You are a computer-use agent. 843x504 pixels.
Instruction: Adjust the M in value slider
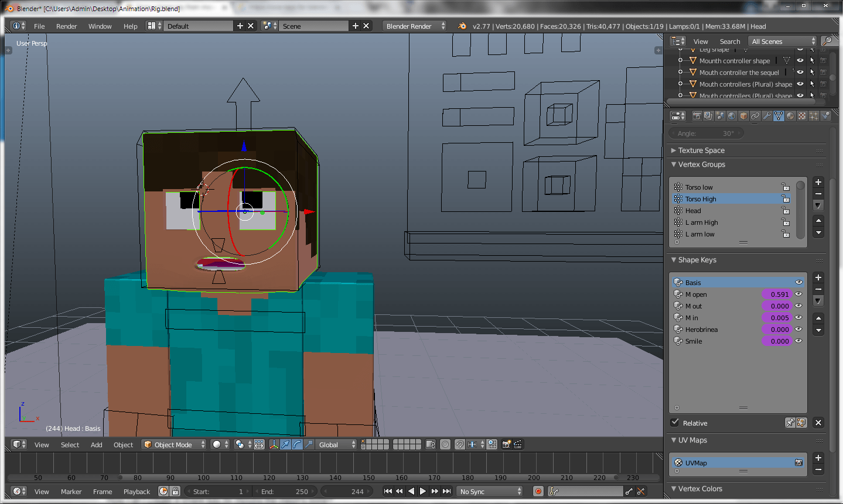[x=776, y=317]
